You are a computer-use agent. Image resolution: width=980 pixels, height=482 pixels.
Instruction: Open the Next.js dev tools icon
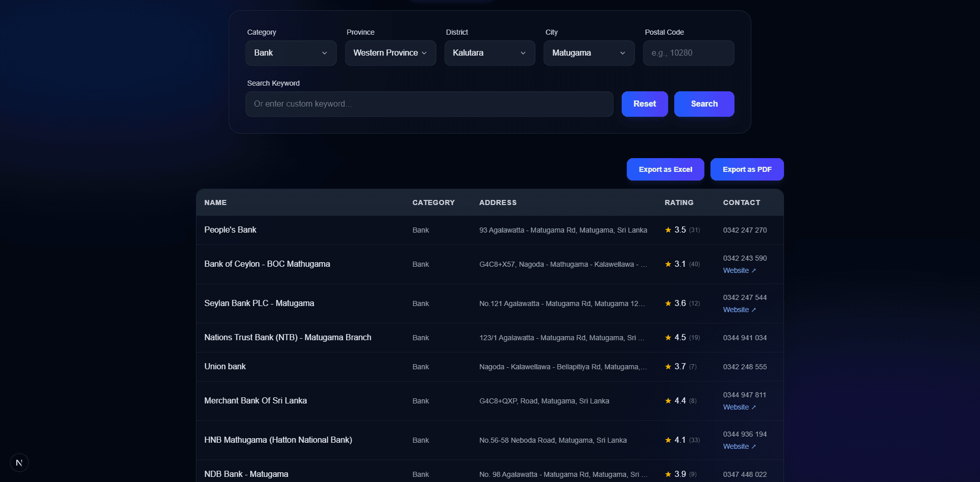coord(19,463)
